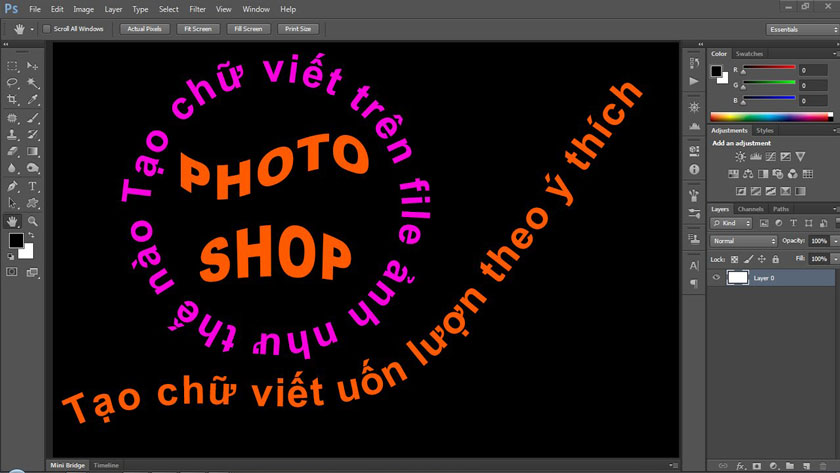Select the Blur tool
This screenshot has width=840, height=473.
tap(12, 168)
